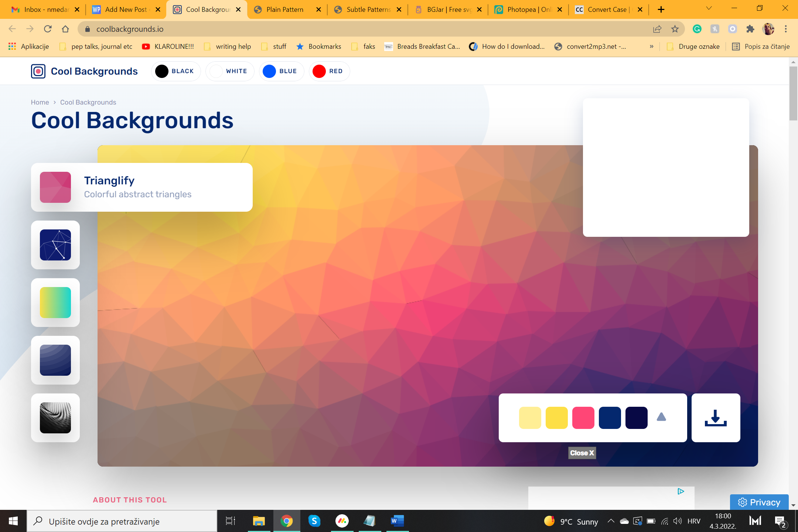Expand the hidden bookmarks chevron
798x532 pixels.
[652, 47]
